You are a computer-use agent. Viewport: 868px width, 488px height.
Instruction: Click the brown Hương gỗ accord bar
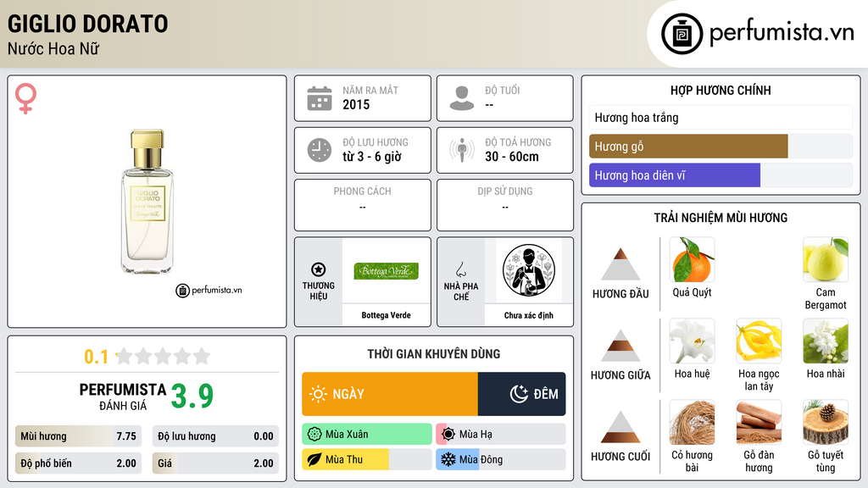tap(688, 146)
